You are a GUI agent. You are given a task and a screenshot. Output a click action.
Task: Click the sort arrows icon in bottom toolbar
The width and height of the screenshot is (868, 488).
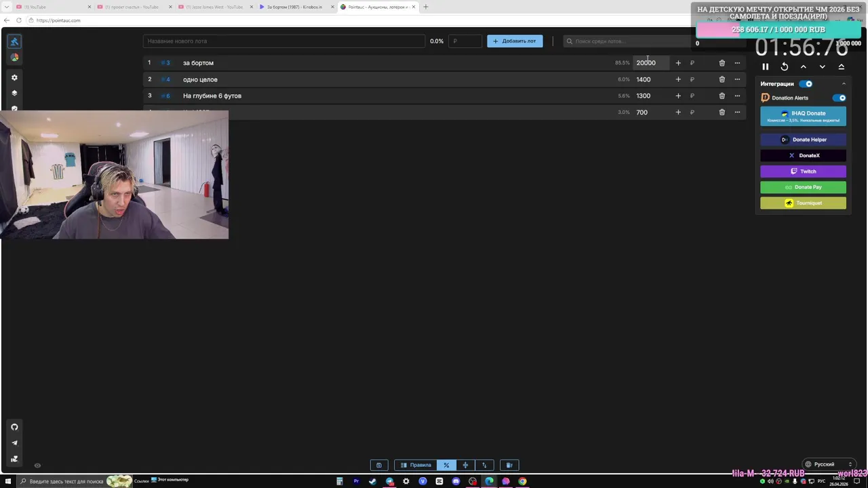(x=484, y=465)
